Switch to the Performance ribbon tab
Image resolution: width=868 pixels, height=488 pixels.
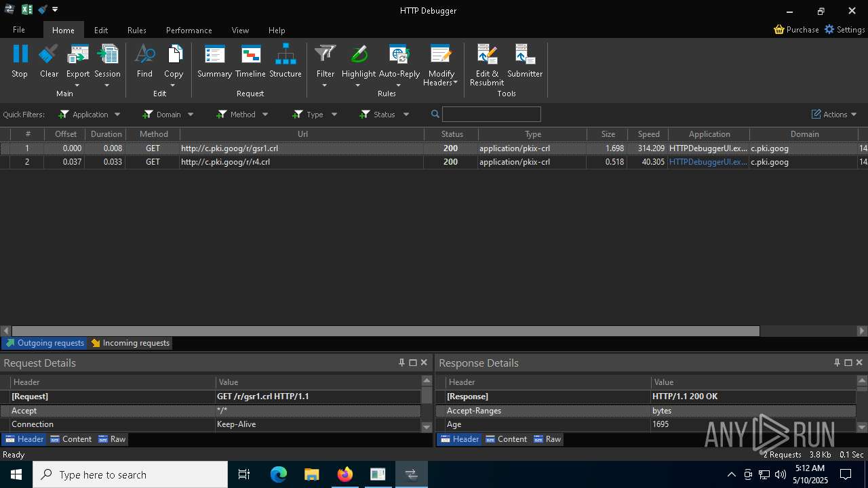[x=189, y=30]
